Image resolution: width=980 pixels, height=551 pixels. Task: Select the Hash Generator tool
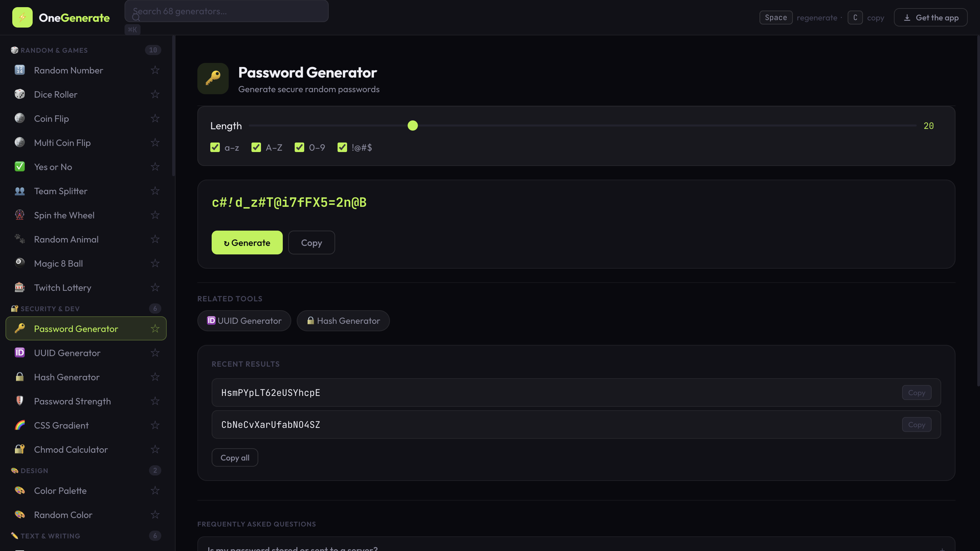(x=67, y=377)
